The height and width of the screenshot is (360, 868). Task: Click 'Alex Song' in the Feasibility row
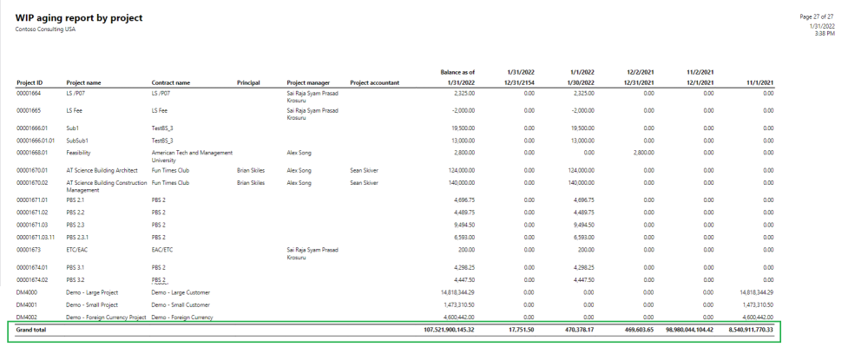click(x=299, y=153)
